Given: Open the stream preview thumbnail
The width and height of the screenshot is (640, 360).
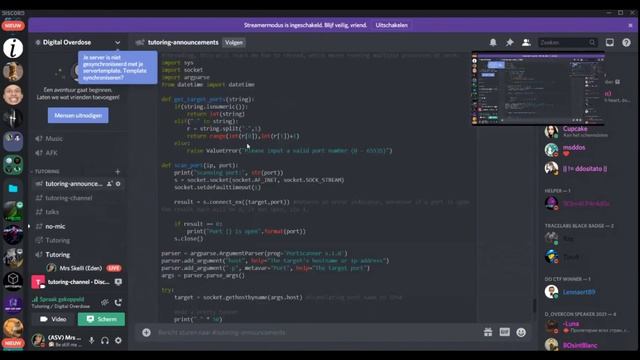Looking at the screenshot, I should [x=538, y=88].
